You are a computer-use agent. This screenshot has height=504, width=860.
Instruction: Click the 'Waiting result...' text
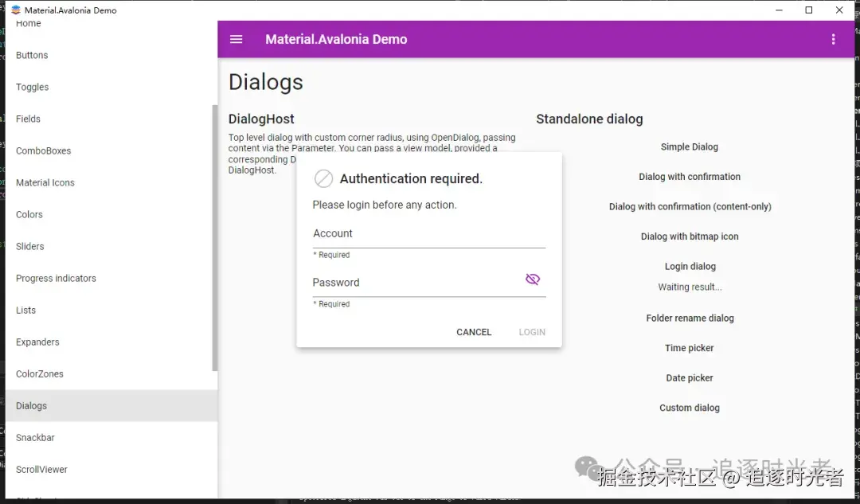pos(690,287)
